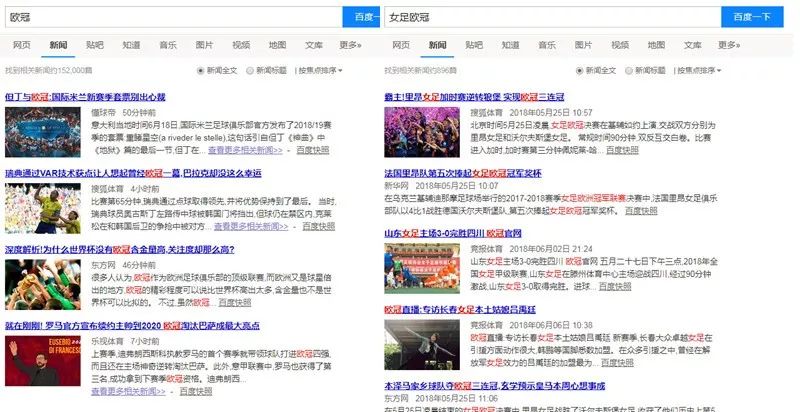
Task: Click source text 懂球帝 50分钟前
Action: tap(124, 113)
